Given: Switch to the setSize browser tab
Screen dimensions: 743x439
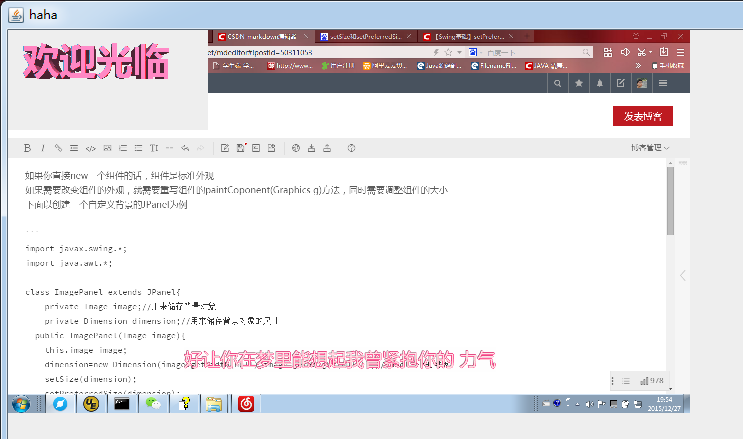Looking at the screenshot, I should [x=365, y=37].
